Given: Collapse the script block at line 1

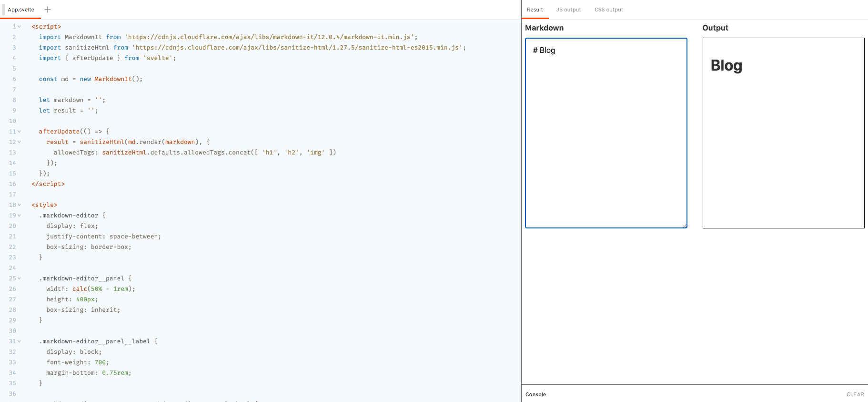Looking at the screenshot, I should (x=20, y=27).
